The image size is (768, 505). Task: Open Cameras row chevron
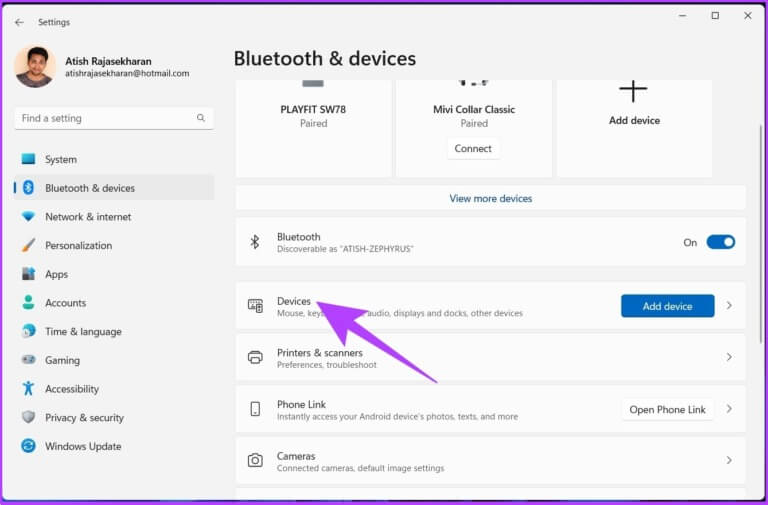pyautogui.click(x=729, y=460)
